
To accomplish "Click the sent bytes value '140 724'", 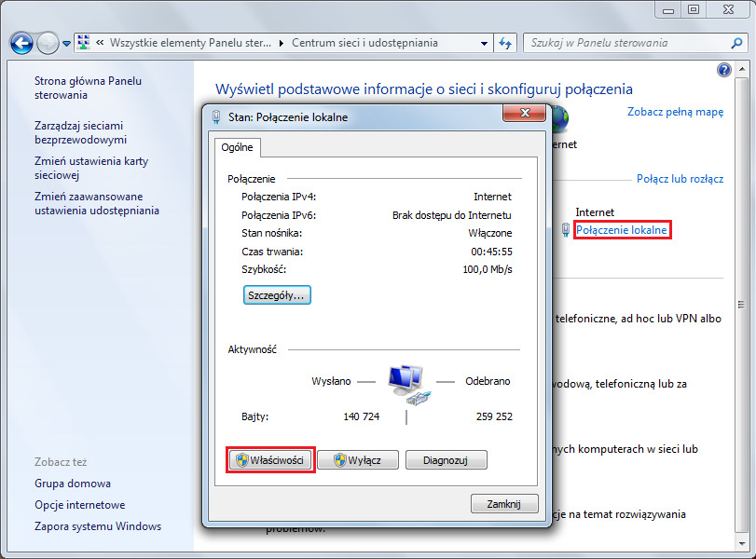I will [361, 416].
